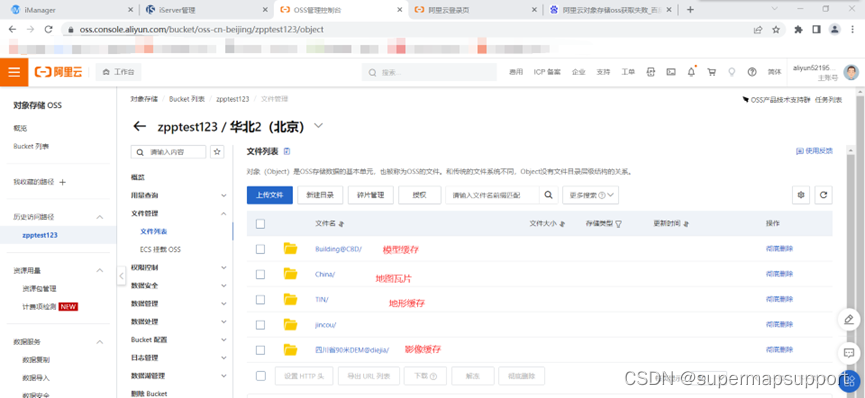865x398 pixels.
Task: Open the China/ folder link
Action: (x=325, y=274)
